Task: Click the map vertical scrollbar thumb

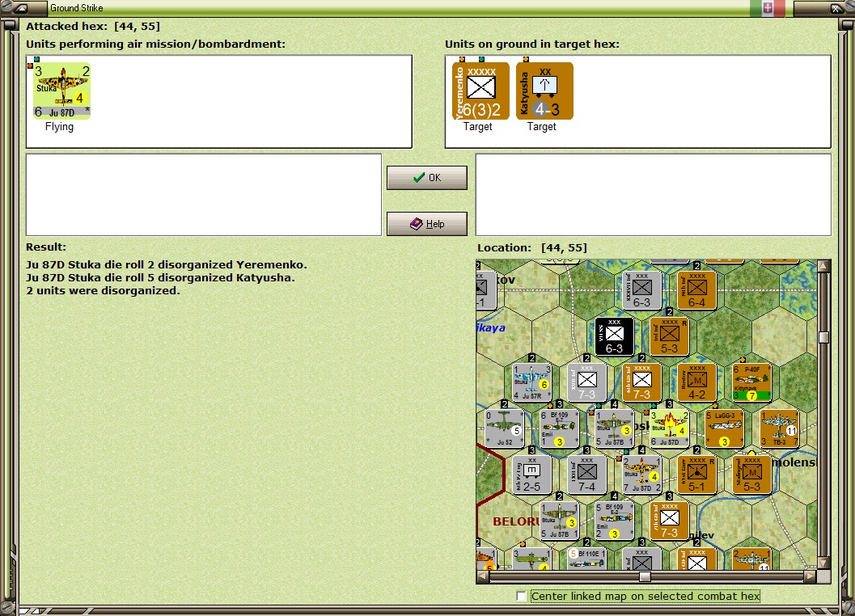Action: point(824,337)
